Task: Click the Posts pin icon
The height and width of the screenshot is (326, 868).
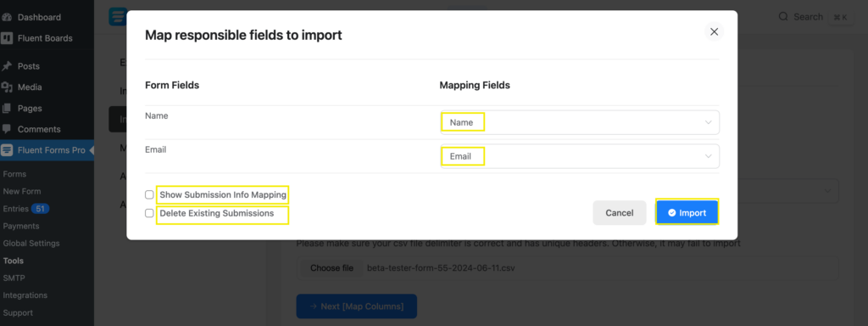Action: [x=7, y=66]
